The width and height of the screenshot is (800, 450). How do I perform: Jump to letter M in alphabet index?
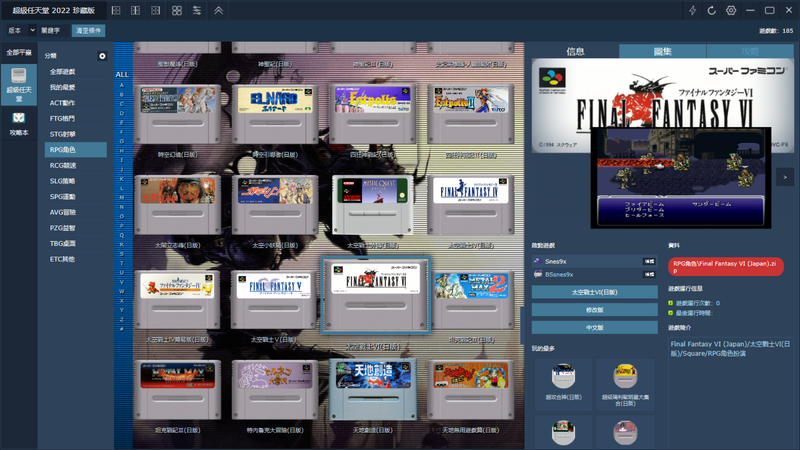tap(121, 197)
